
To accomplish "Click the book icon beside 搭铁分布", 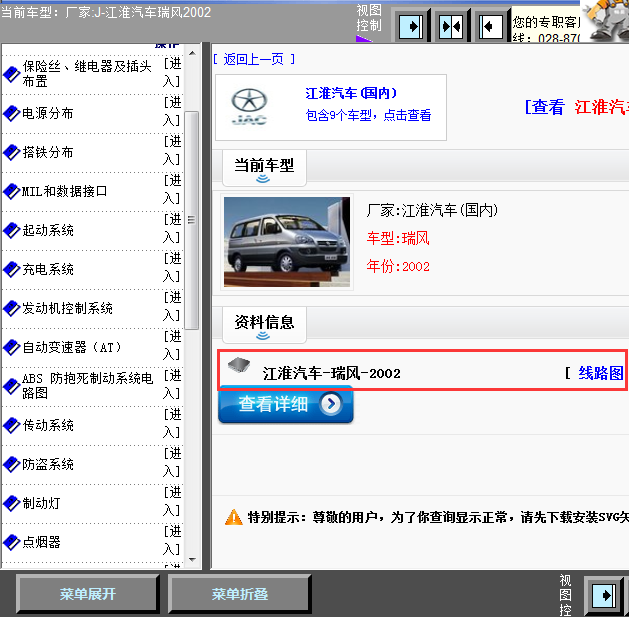I will point(11,152).
